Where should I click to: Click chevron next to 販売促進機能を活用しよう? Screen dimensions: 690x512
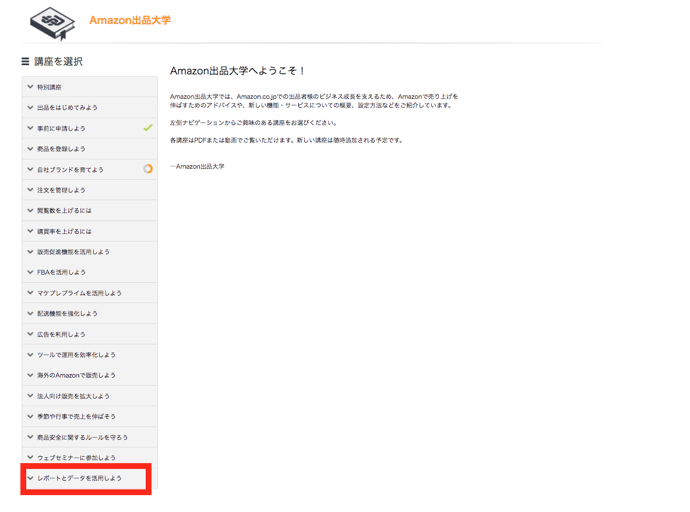pyautogui.click(x=30, y=252)
